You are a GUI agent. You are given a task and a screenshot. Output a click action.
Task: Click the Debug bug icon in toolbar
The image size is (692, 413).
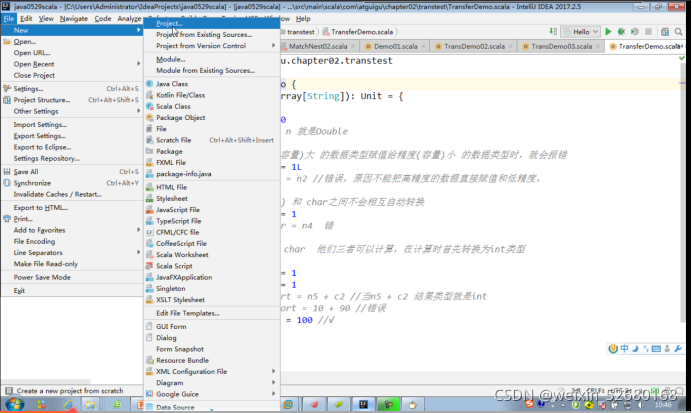tap(621, 31)
